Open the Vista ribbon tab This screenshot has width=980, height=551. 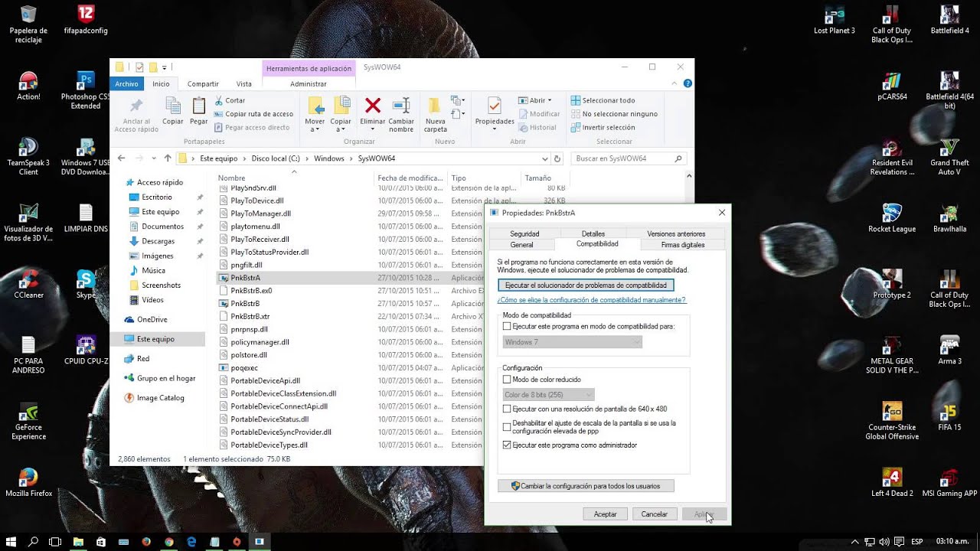click(x=244, y=83)
